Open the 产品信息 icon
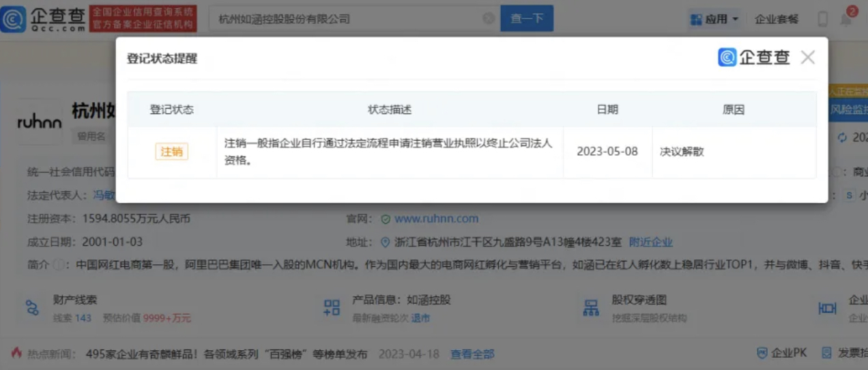Screen dimensions: 868x370 (x=332, y=308)
